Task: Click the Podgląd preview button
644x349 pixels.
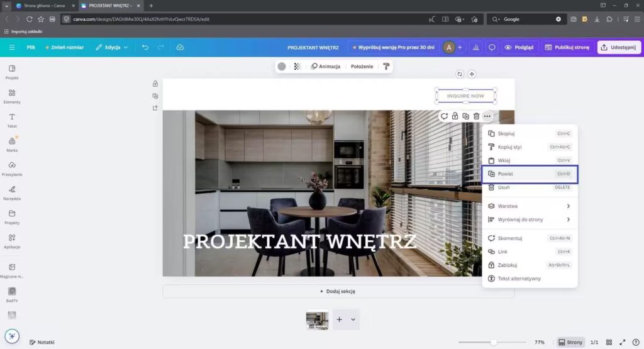Action: [519, 47]
